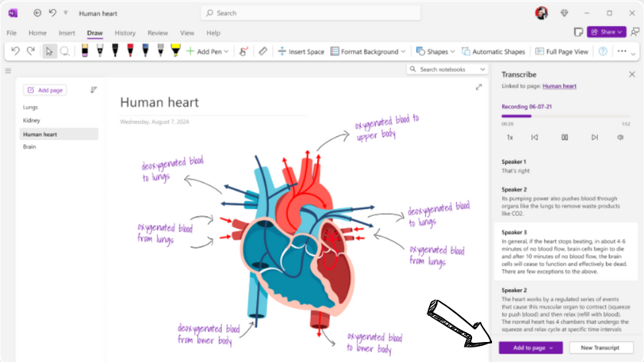
Task: Click the recording playback progress bar
Action: click(x=566, y=116)
